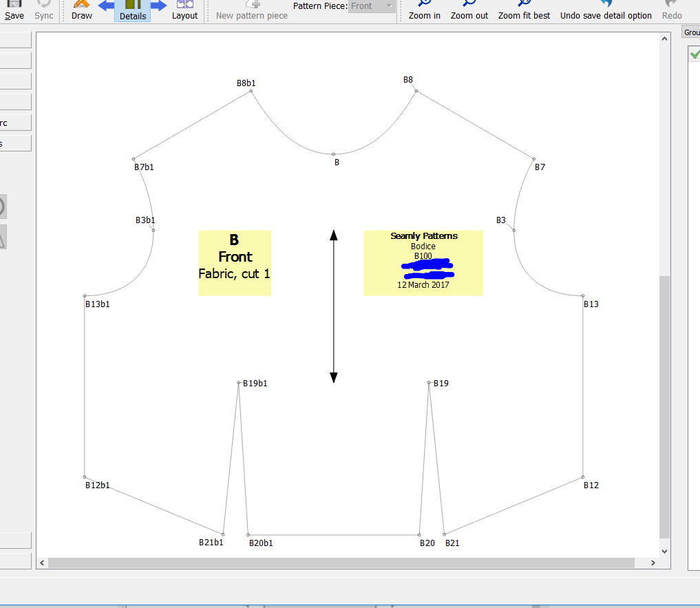Viewport: 700px width, 608px height.
Task: Switch to Draw mode
Action: point(82,10)
